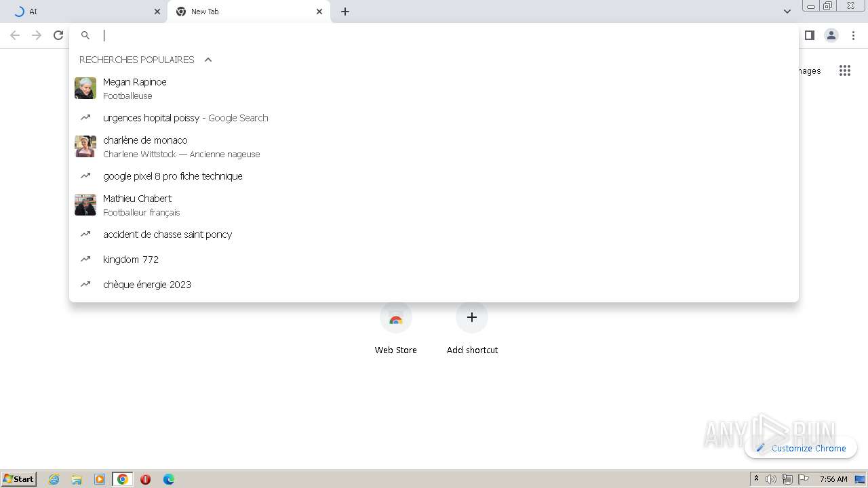Open Chrome's three-dot menu
The image size is (868, 488).
coord(854,35)
